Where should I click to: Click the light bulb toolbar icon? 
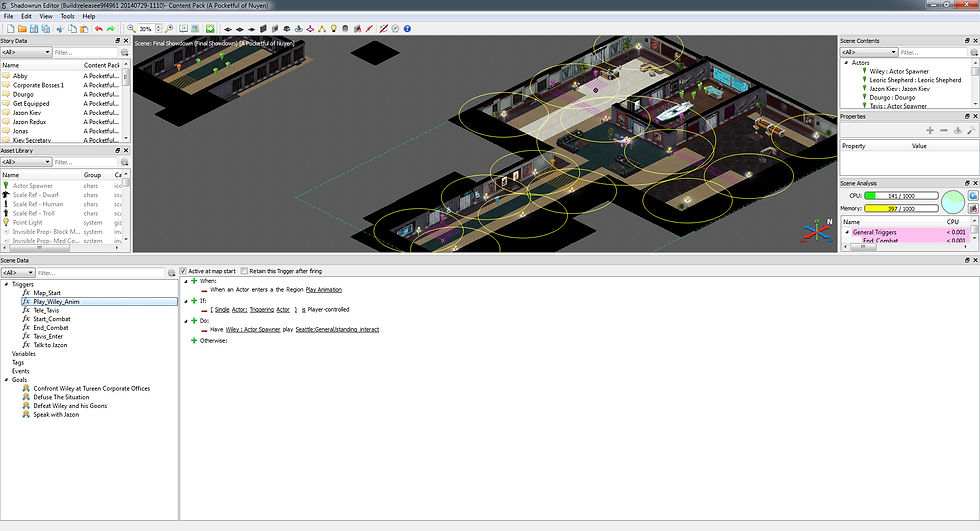[x=334, y=29]
